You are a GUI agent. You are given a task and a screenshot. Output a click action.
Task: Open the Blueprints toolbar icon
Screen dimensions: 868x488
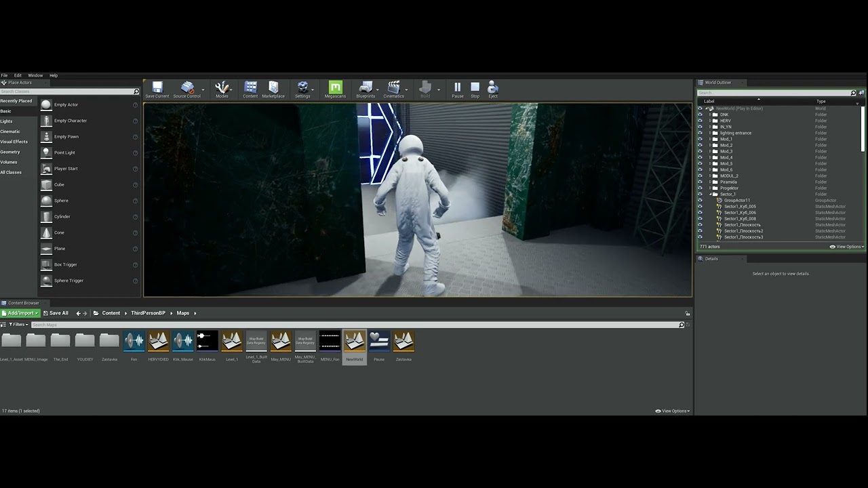click(366, 89)
